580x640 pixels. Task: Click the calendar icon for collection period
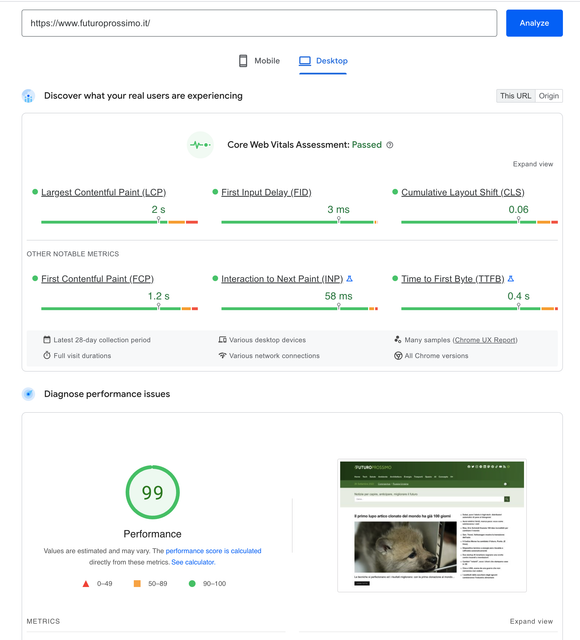click(47, 340)
